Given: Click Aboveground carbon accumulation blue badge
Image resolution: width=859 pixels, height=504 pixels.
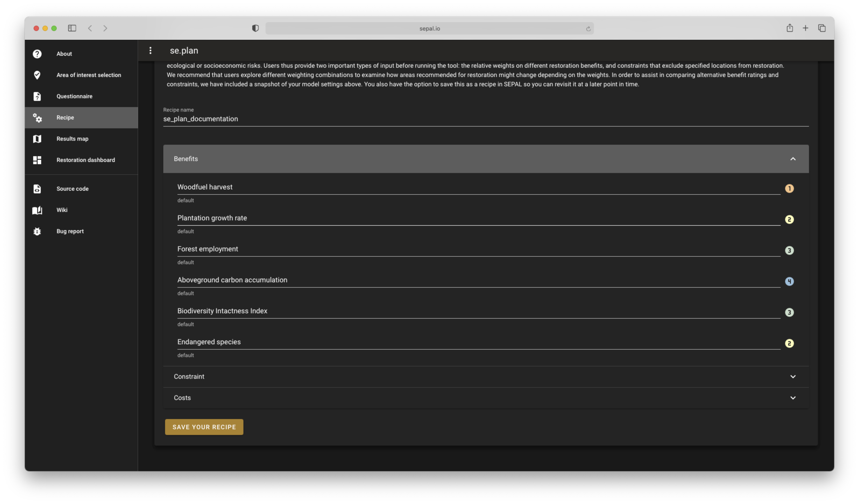Looking at the screenshot, I should [789, 281].
